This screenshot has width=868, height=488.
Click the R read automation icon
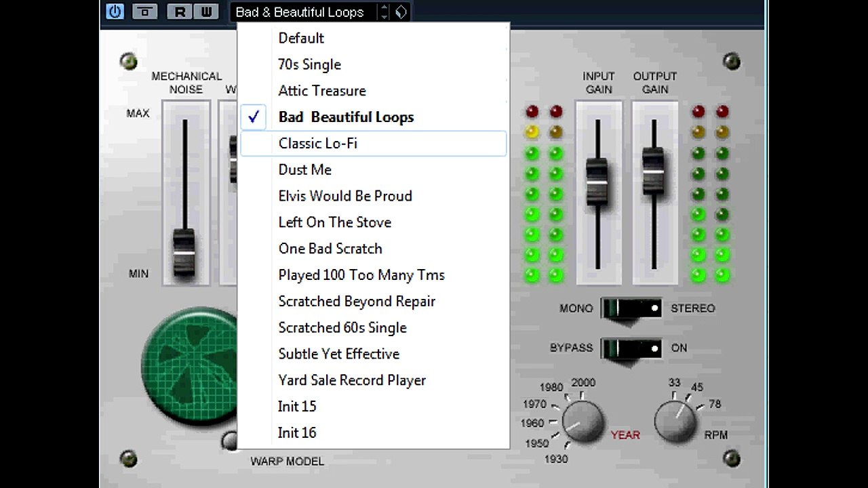(180, 11)
